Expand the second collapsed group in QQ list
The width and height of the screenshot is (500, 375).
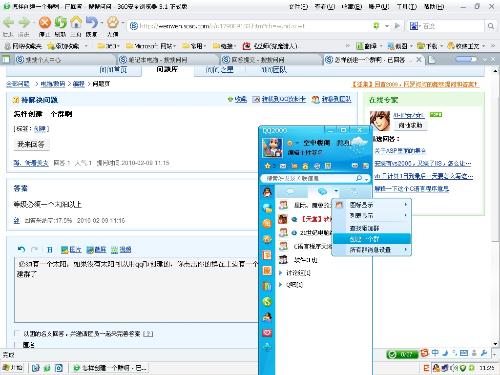(x=281, y=284)
